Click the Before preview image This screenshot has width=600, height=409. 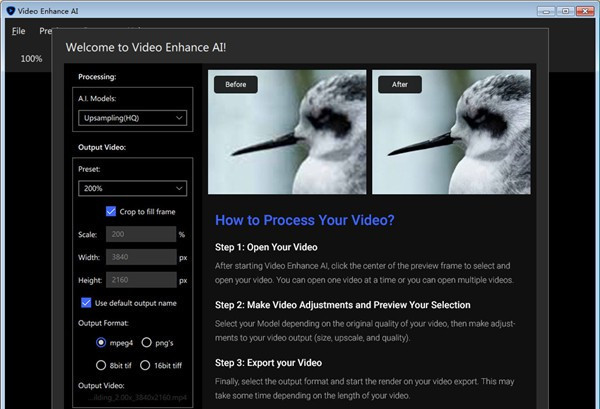tap(287, 132)
